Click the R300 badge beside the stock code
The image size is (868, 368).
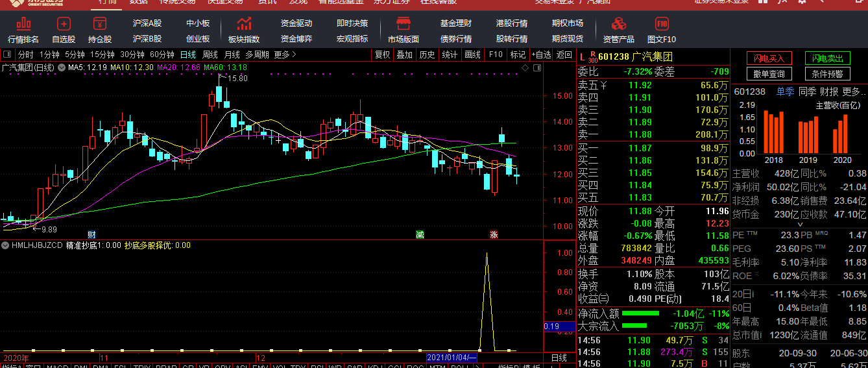592,57
